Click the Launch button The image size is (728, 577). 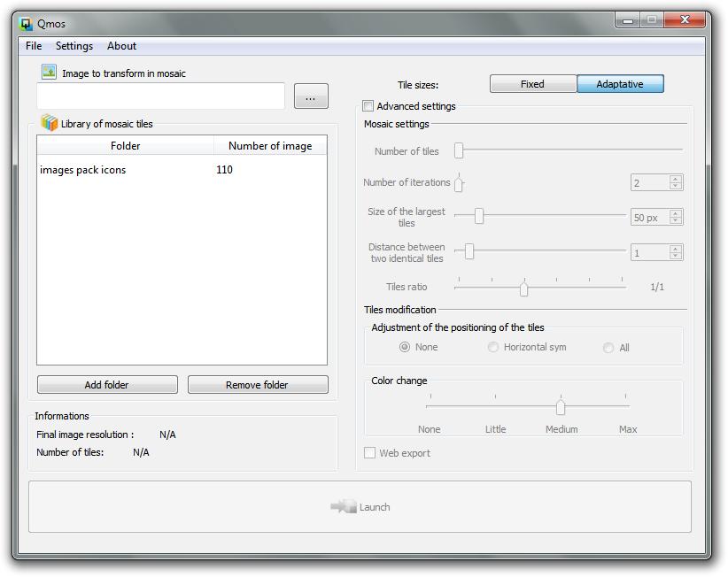tap(360, 506)
